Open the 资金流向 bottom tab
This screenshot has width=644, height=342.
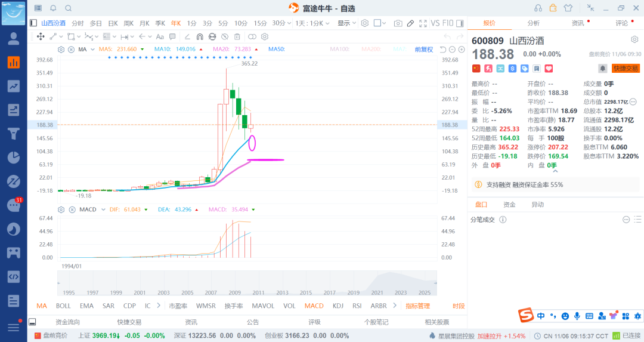[x=68, y=322]
